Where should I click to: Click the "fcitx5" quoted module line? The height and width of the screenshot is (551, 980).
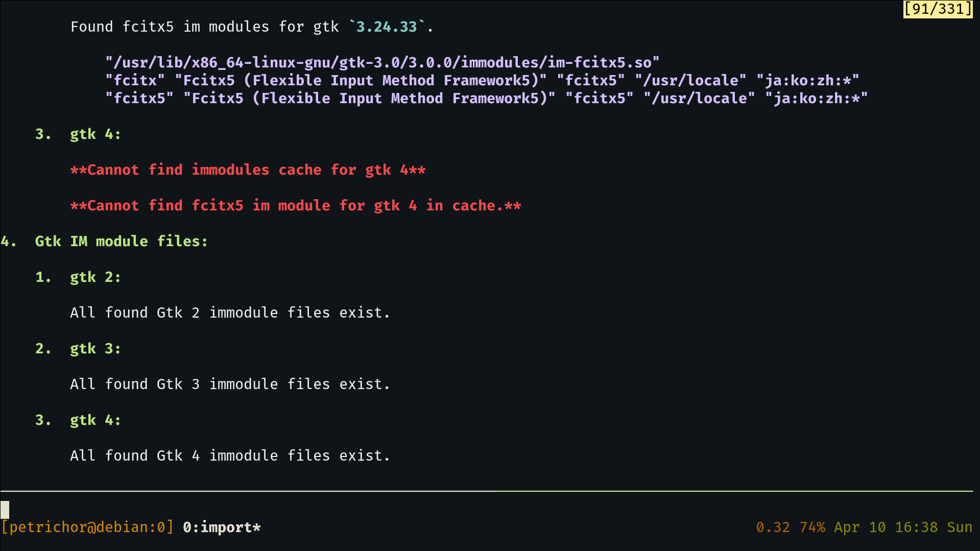[486, 98]
